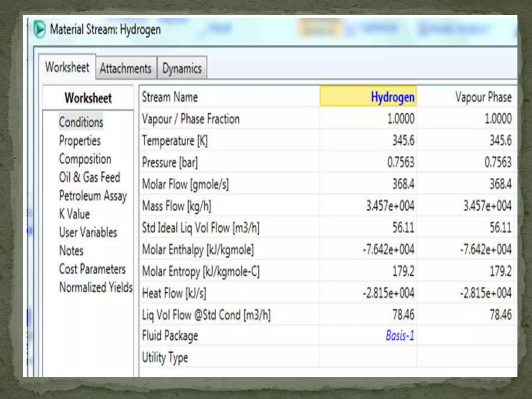
Task: Click the Hydrogen temperature value 345.6
Action: [x=403, y=141]
